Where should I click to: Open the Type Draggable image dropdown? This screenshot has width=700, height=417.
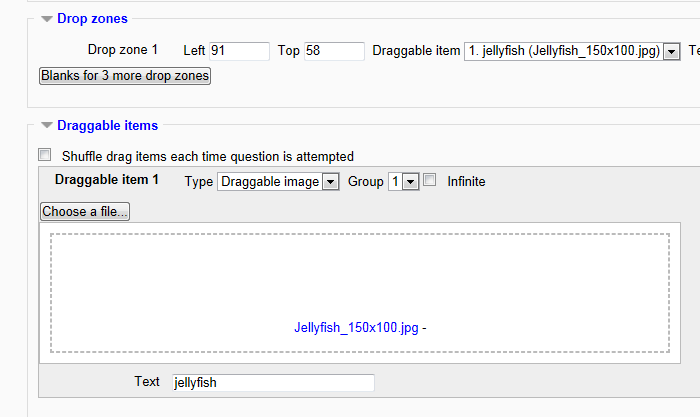point(278,182)
